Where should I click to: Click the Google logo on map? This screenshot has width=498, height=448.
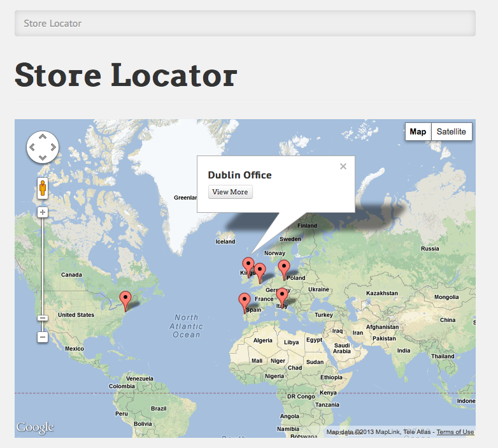point(35,428)
